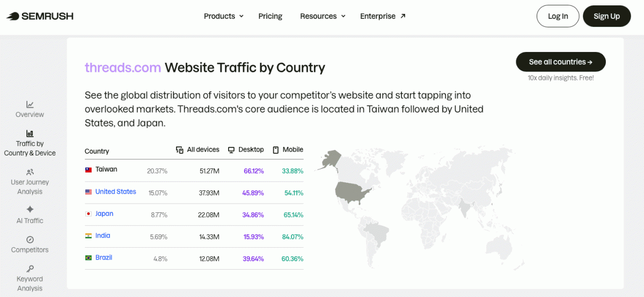Click the Brazil flag icon
This screenshot has width=644, height=297.
coord(89,258)
